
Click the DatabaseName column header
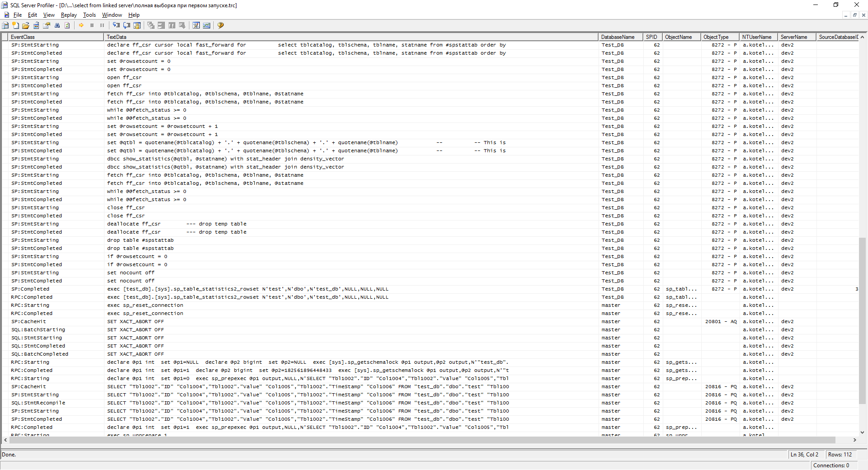tap(621, 37)
